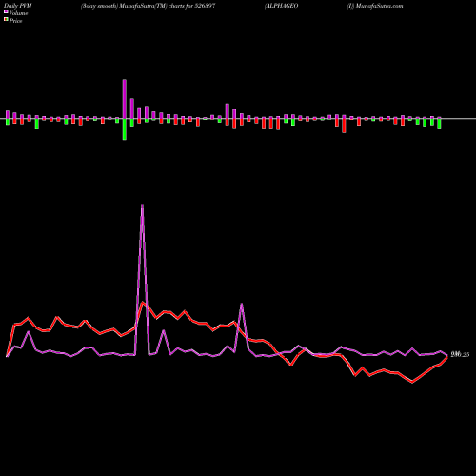Click the Price legend label

pos(15,21)
